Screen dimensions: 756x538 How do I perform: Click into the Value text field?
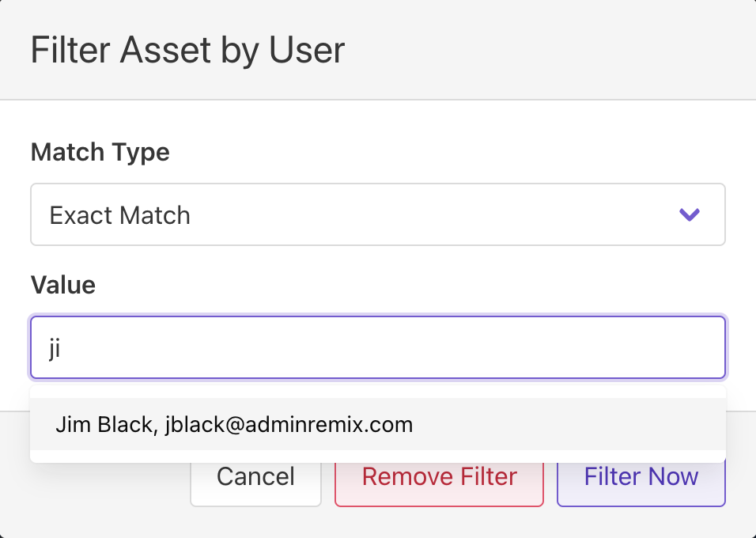(377, 348)
